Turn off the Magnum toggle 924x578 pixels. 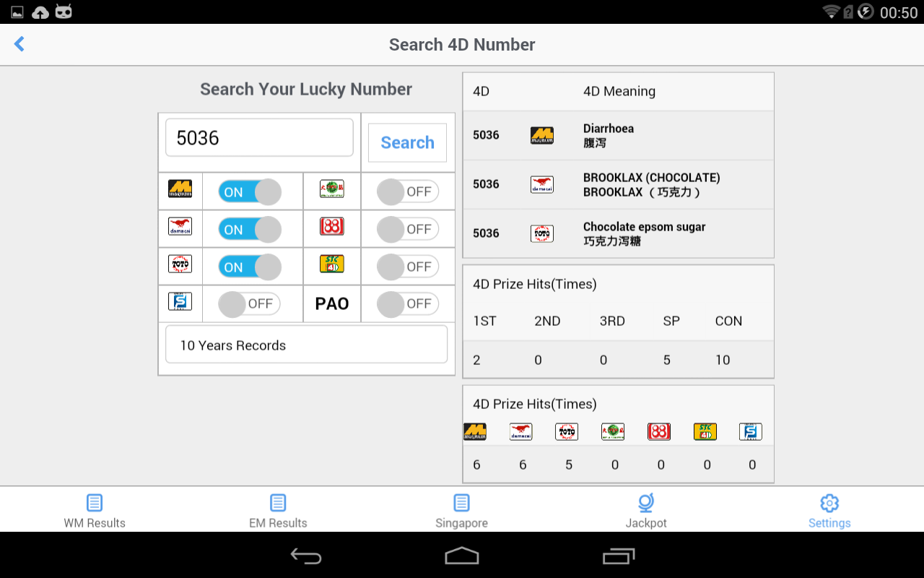pos(250,191)
